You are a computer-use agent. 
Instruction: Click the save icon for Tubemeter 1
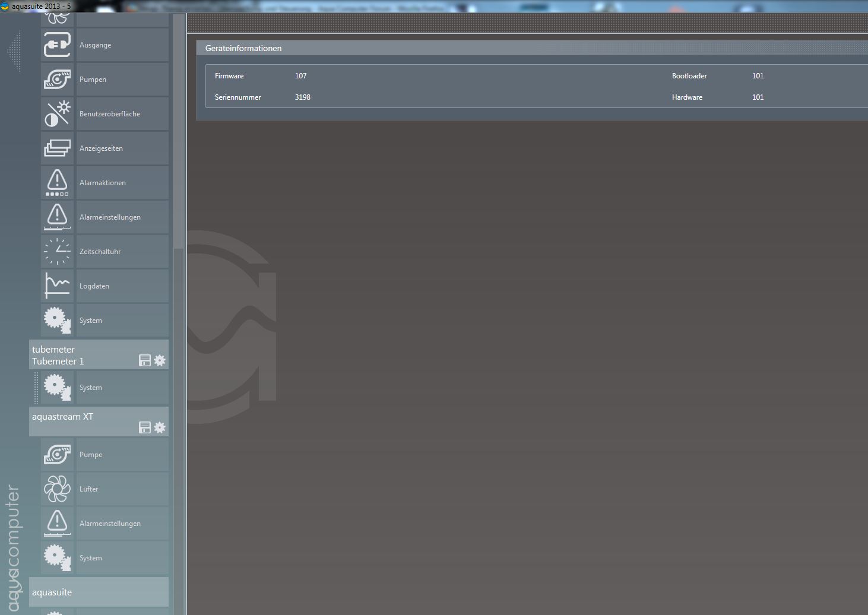145,360
